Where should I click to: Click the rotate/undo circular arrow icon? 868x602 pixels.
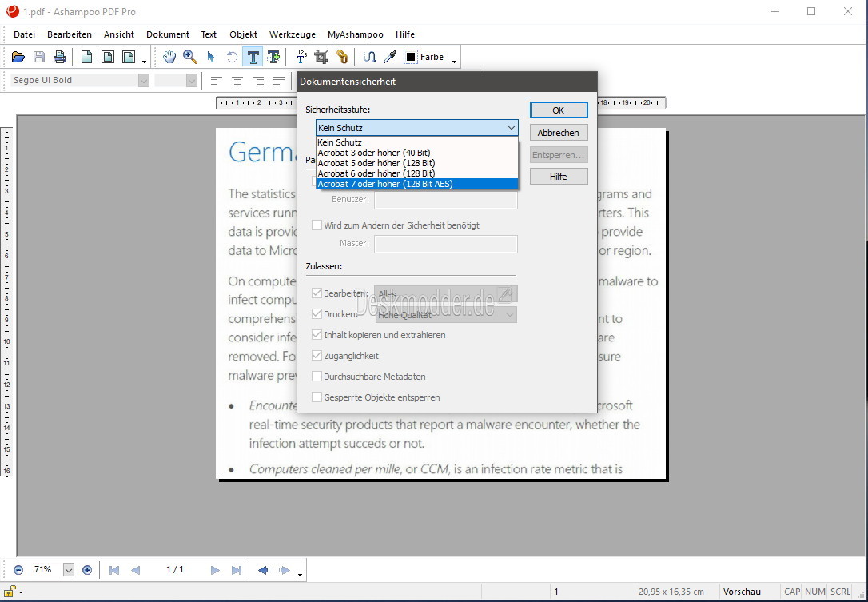pyautogui.click(x=232, y=57)
